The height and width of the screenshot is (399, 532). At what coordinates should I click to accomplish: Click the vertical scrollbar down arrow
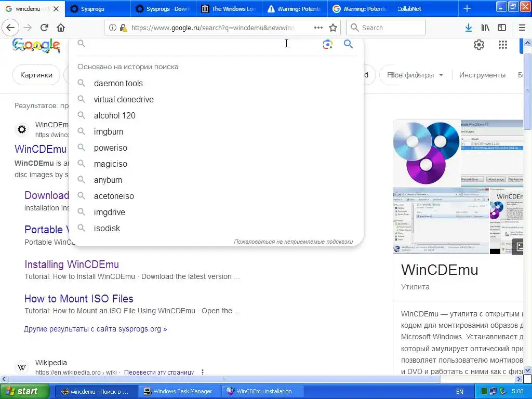click(527, 370)
